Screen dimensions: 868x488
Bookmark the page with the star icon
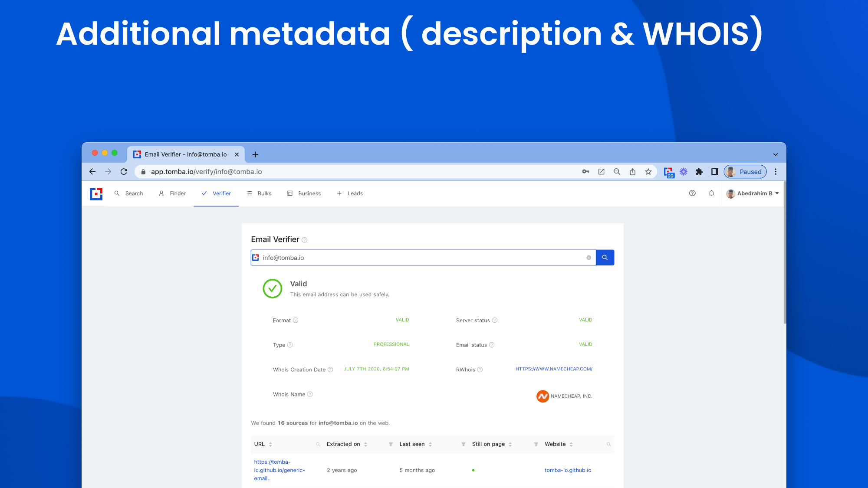(x=648, y=172)
